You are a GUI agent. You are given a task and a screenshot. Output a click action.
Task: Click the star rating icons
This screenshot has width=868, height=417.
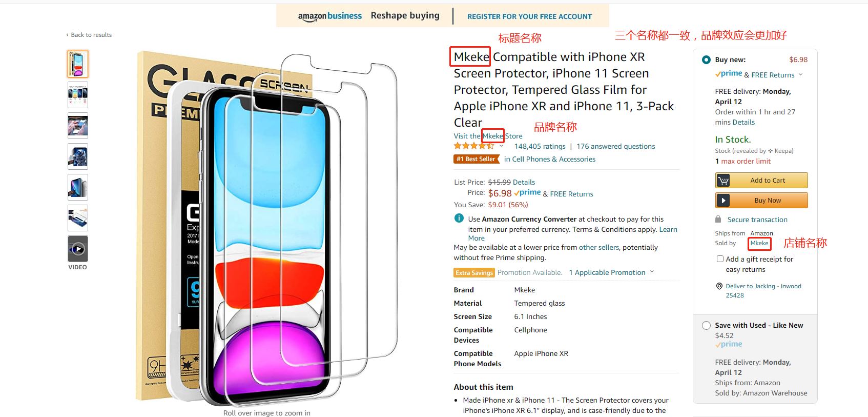(x=474, y=146)
